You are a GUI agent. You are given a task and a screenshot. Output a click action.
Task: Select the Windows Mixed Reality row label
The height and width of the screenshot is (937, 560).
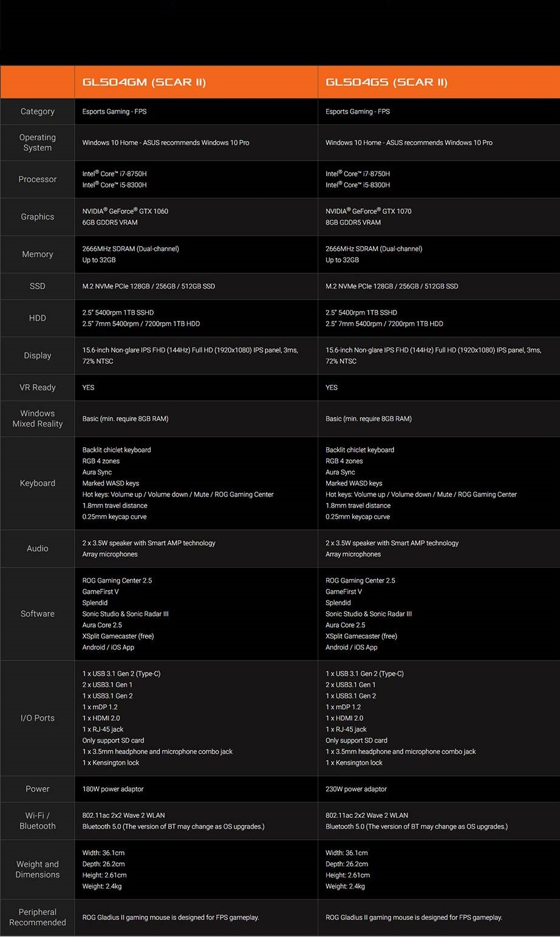tap(38, 419)
